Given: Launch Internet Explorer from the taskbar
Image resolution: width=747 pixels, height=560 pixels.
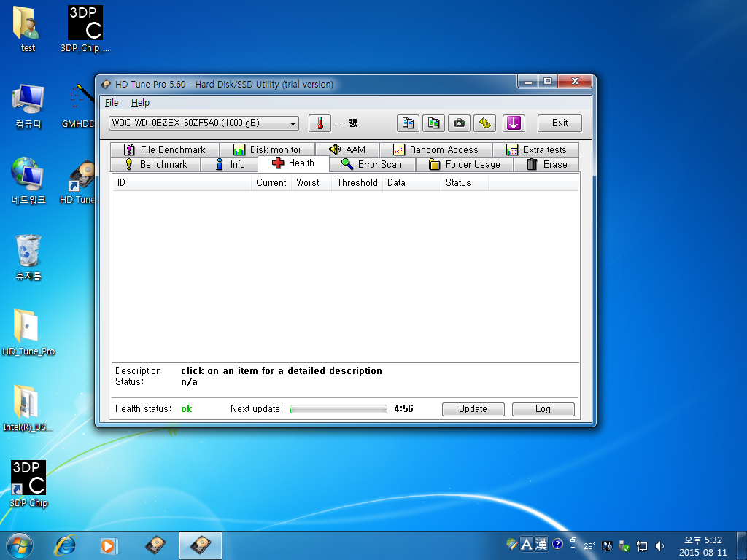Looking at the screenshot, I should point(65,545).
